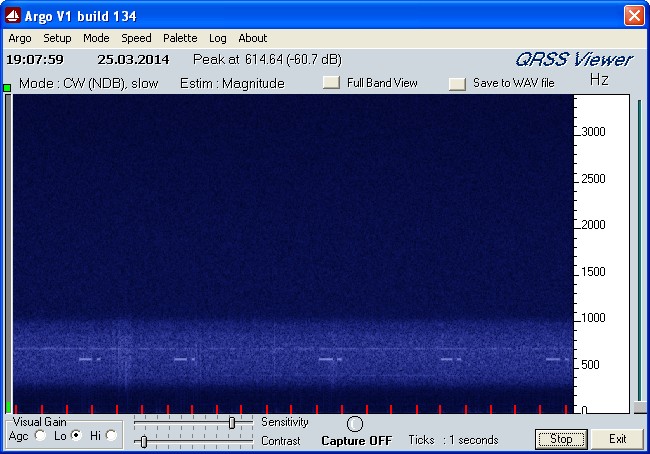Click the Estim : Magnitude label
650x454 pixels.
[232, 84]
